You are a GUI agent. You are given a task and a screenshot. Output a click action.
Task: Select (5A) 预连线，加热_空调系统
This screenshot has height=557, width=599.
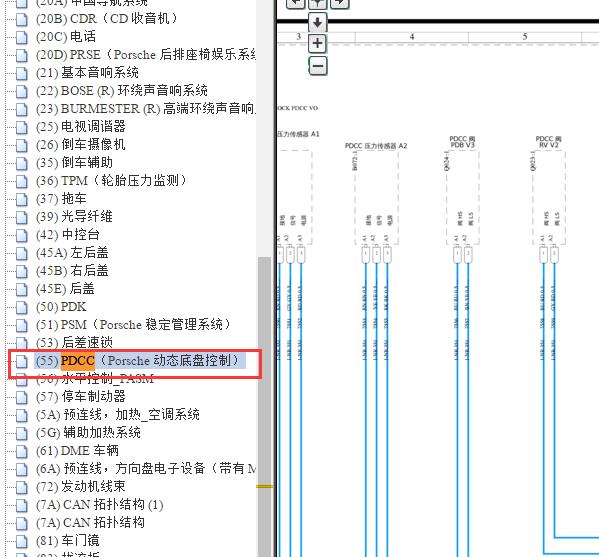(x=118, y=414)
